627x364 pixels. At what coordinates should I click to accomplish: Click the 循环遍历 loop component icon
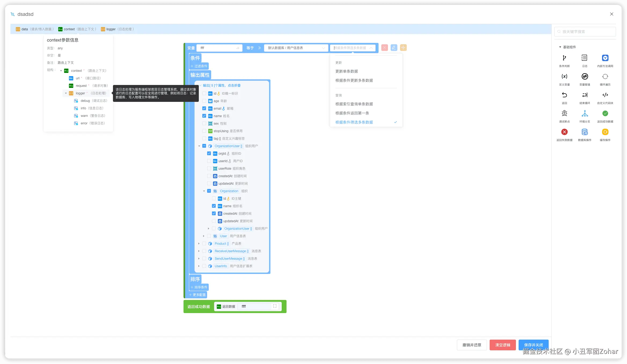tap(605, 77)
